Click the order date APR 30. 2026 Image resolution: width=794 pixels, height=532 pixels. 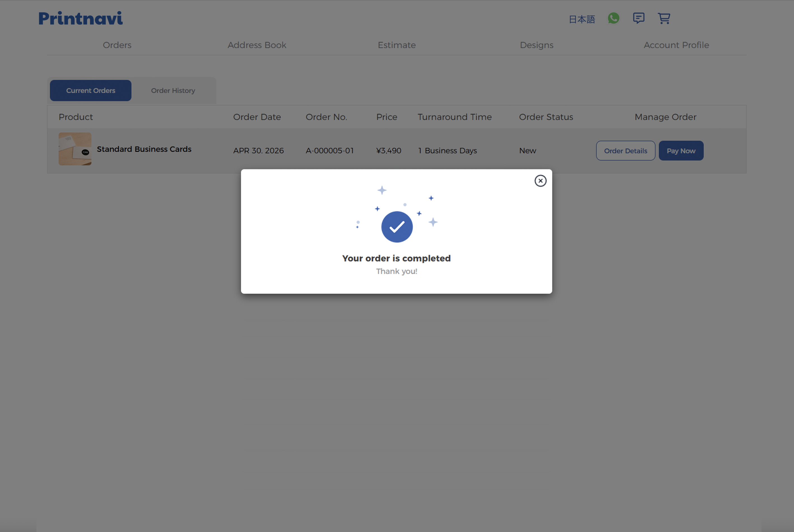(x=259, y=151)
